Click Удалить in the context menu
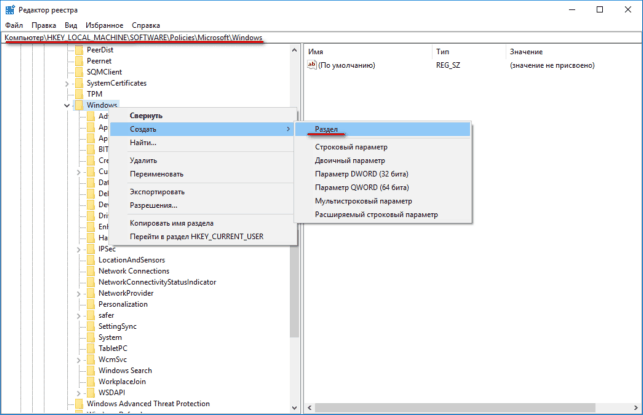The width and height of the screenshot is (643, 415). (x=203, y=160)
